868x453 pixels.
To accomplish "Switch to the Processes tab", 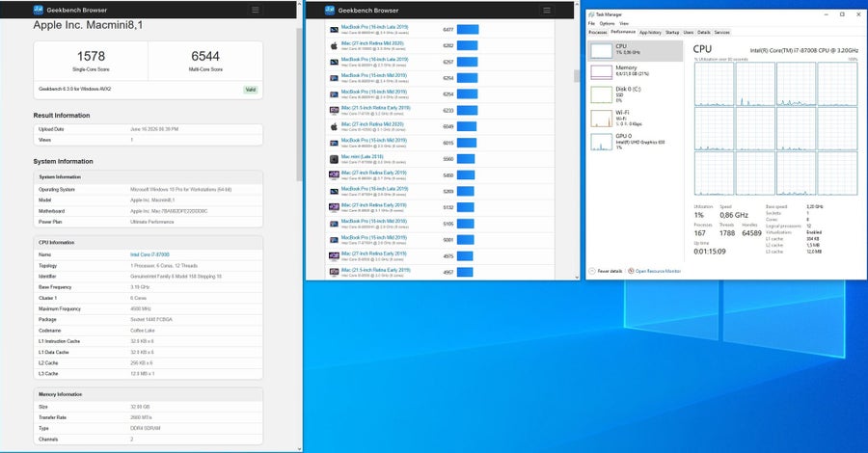I will (x=598, y=33).
